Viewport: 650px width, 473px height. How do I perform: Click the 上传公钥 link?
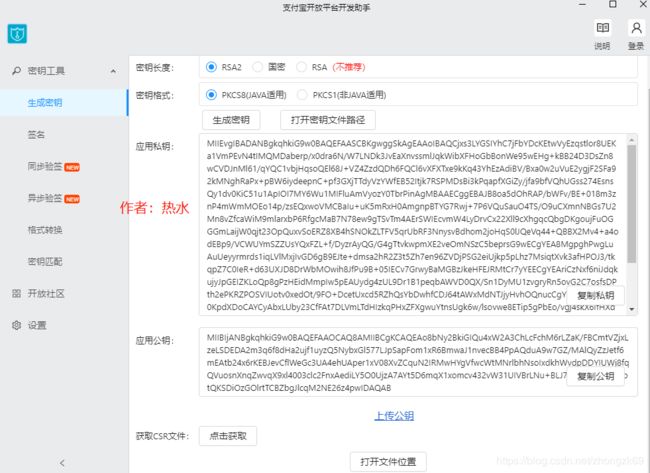(x=394, y=416)
